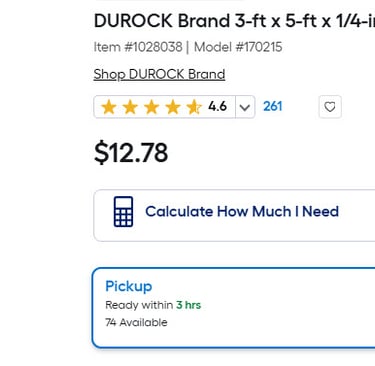Click the second gold rating star
This screenshot has height=366, width=375.
pyautogui.click(x=130, y=107)
